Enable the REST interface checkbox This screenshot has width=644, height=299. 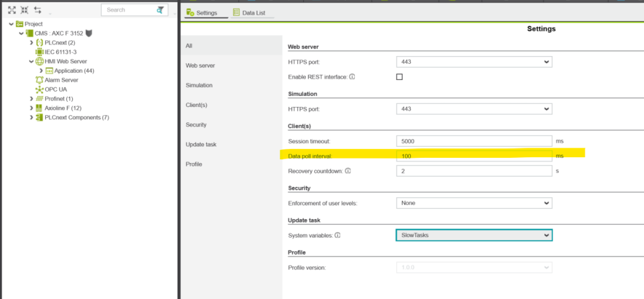pyautogui.click(x=399, y=77)
